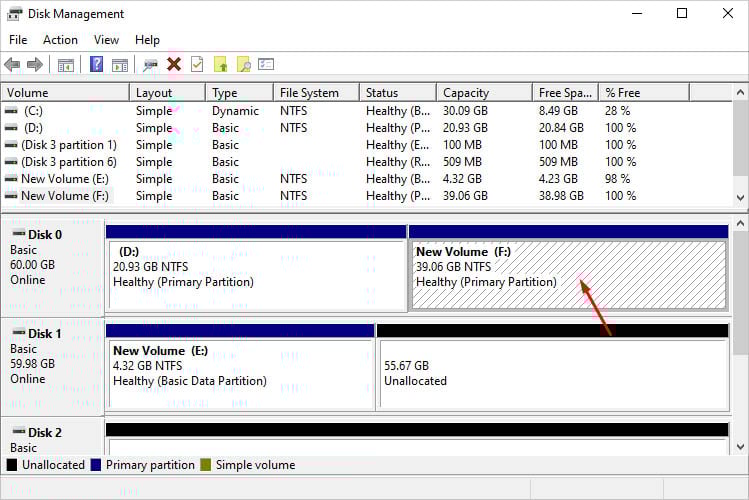This screenshot has height=500, width=749.
Task: Select the New Volume (F:) partition block
Action: pos(567,274)
